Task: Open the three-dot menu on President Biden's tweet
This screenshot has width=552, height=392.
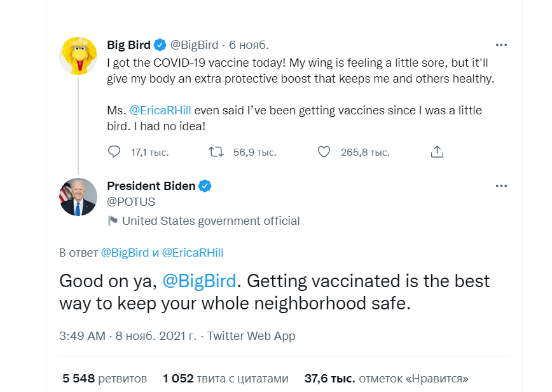Action: pyautogui.click(x=501, y=186)
